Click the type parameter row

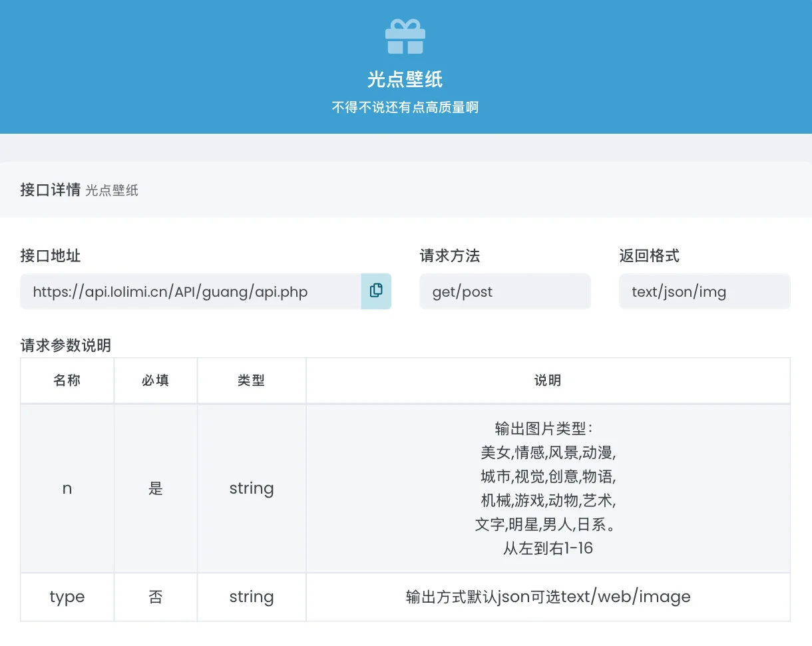pos(67,597)
